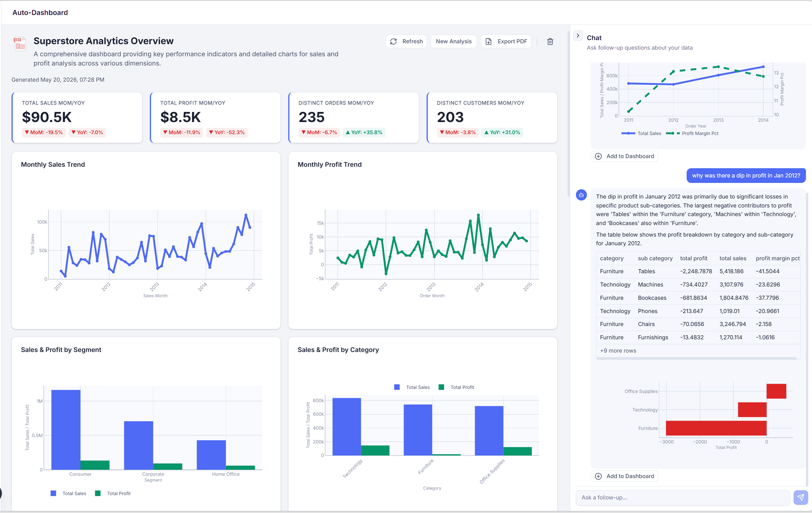Click the Furniture red bar in chat chart

click(716, 428)
